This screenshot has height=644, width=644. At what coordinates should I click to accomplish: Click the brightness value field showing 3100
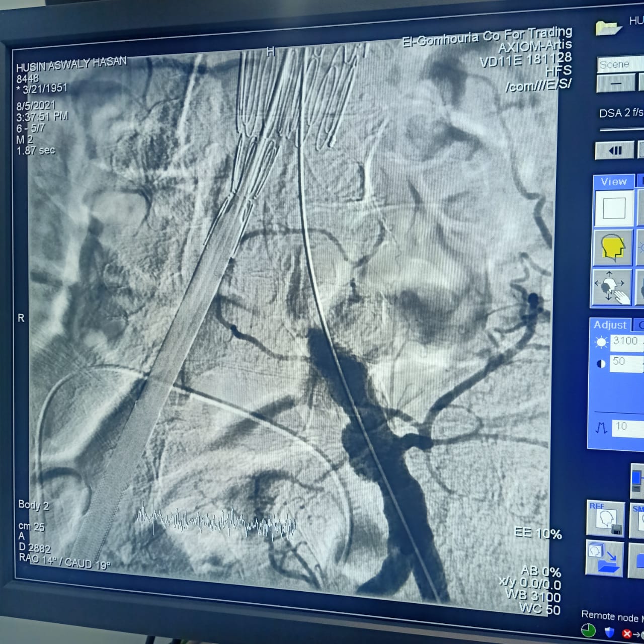click(x=627, y=342)
